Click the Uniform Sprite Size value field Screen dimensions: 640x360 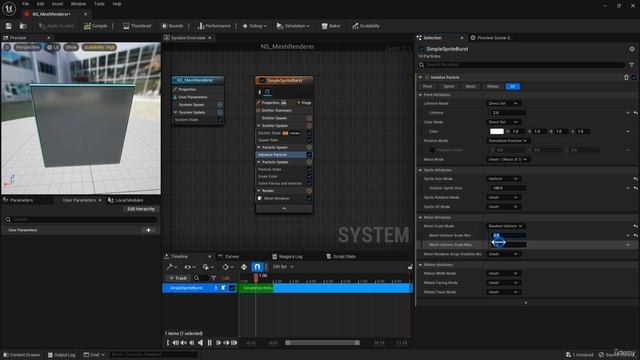508,188
